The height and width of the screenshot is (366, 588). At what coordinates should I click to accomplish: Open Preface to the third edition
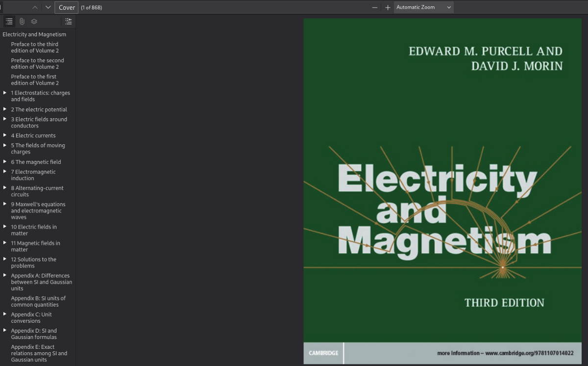[x=34, y=47]
